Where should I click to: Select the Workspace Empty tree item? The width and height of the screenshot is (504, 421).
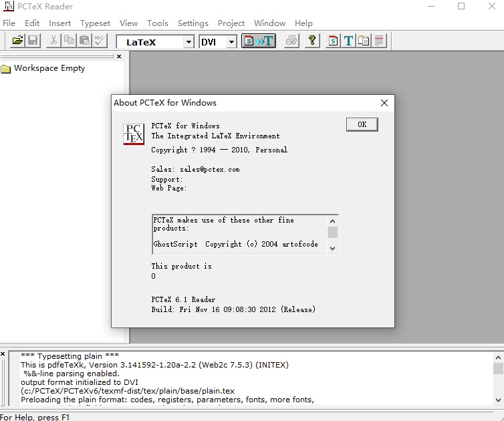click(x=49, y=68)
